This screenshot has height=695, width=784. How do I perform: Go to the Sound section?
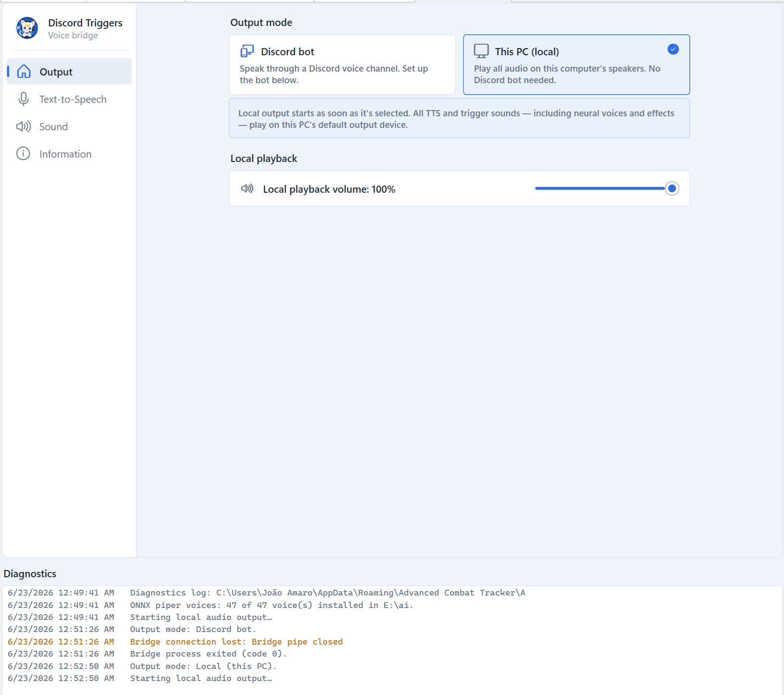(x=69, y=126)
